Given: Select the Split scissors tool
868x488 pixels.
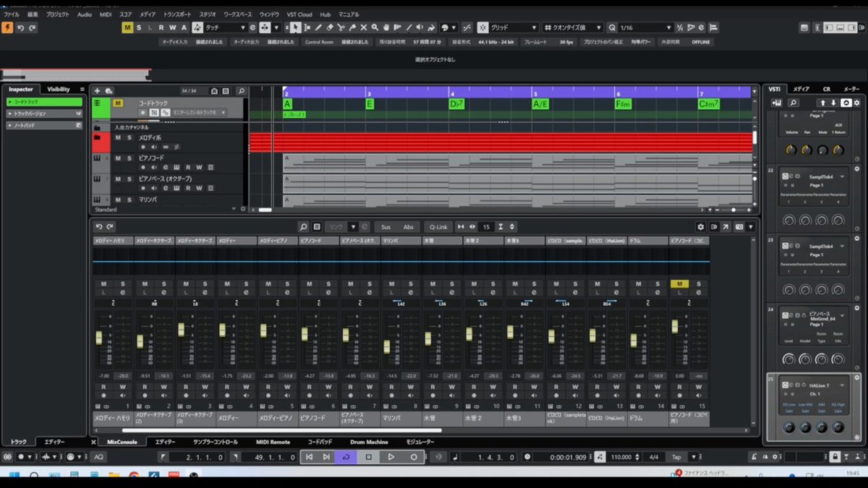Looking at the screenshot, I should click(341, 27).
